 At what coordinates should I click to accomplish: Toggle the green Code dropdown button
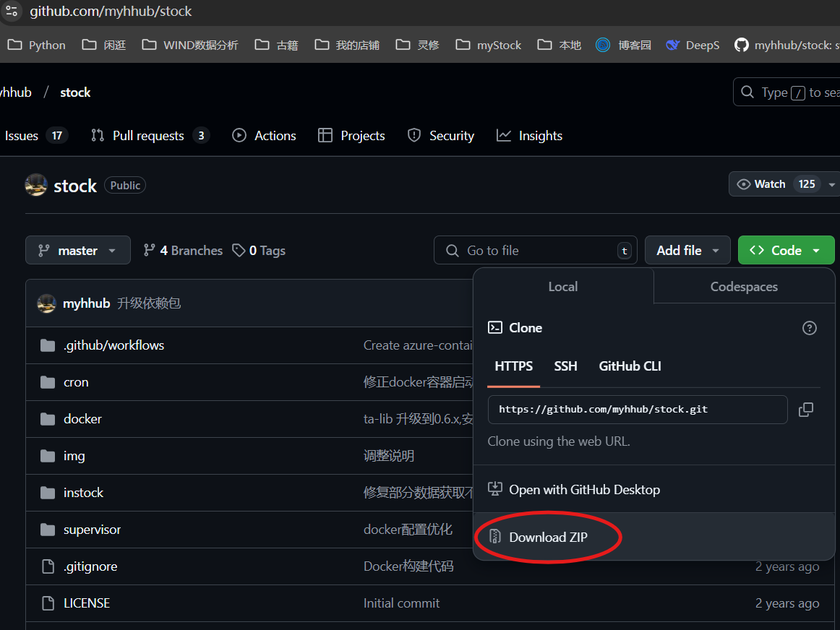click(786, 251)
